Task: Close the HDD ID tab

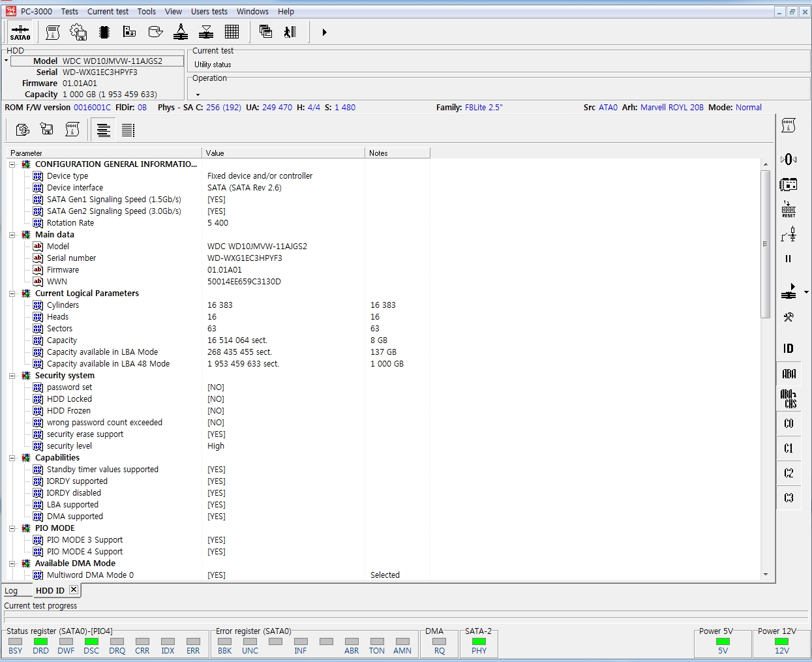Action: click(x=74, y=590)
